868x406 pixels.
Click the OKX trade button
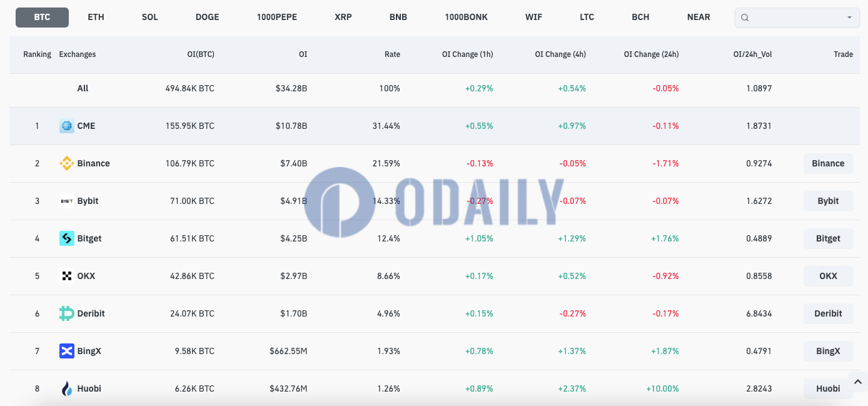828,276
